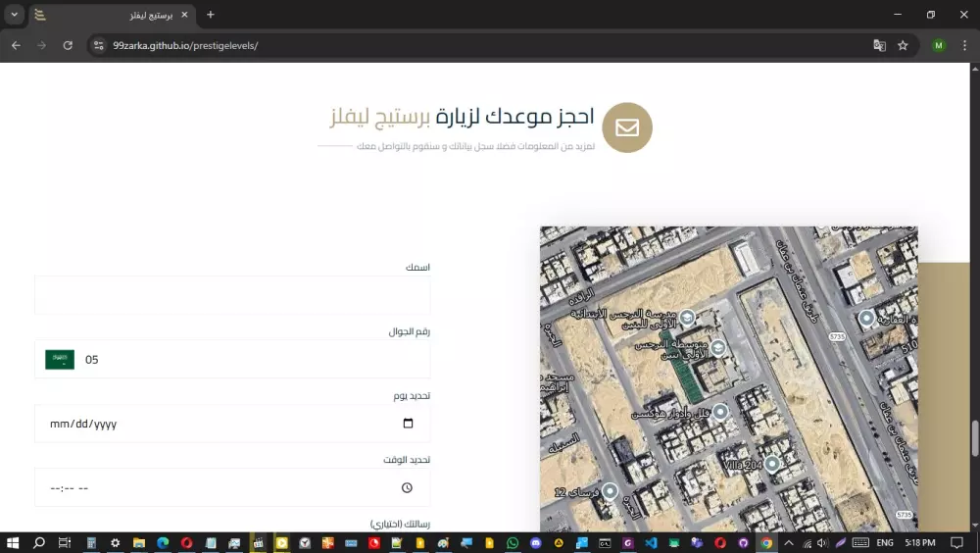Switch the ENG input language
980x553 pixels.
click(885, 543)
